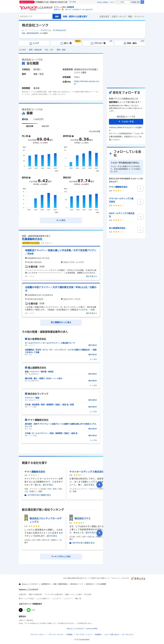Open the X official account icon
164x644 pixels.
[21, 610]
